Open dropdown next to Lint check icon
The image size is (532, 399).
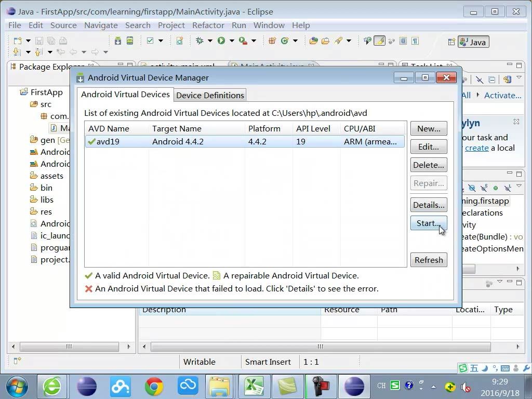click(161, 41)
